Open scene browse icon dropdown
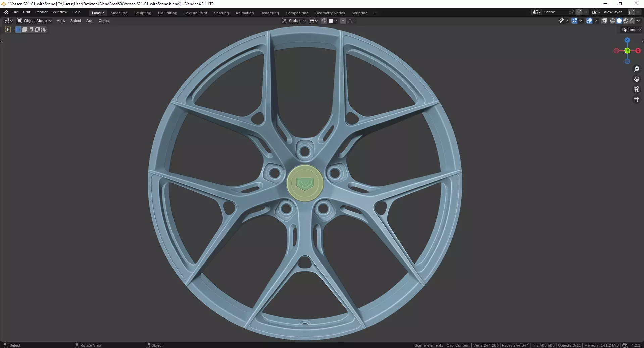This screenshot has height=348, width=644. click(537, 12)
